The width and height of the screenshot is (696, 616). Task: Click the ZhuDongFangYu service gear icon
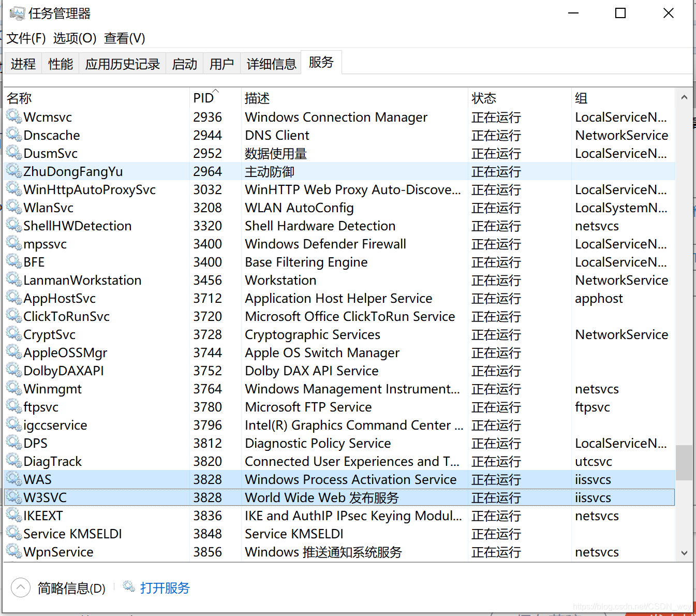point(13,170)
